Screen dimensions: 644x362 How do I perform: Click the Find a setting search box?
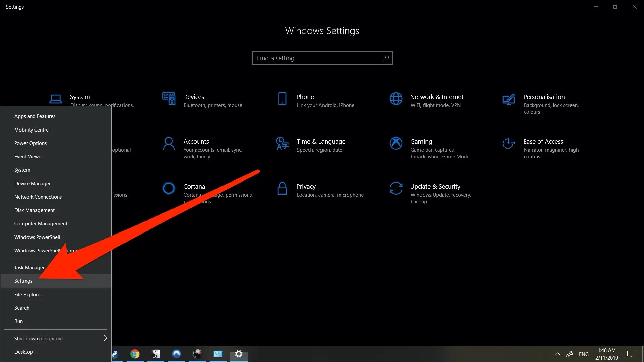click(x=322, y=58)
